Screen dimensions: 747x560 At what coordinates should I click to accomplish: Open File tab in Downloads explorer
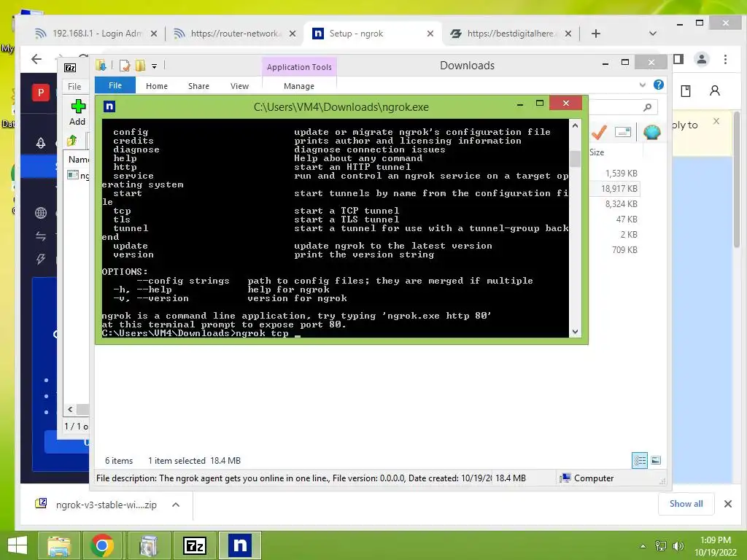[x=115, y=85]
